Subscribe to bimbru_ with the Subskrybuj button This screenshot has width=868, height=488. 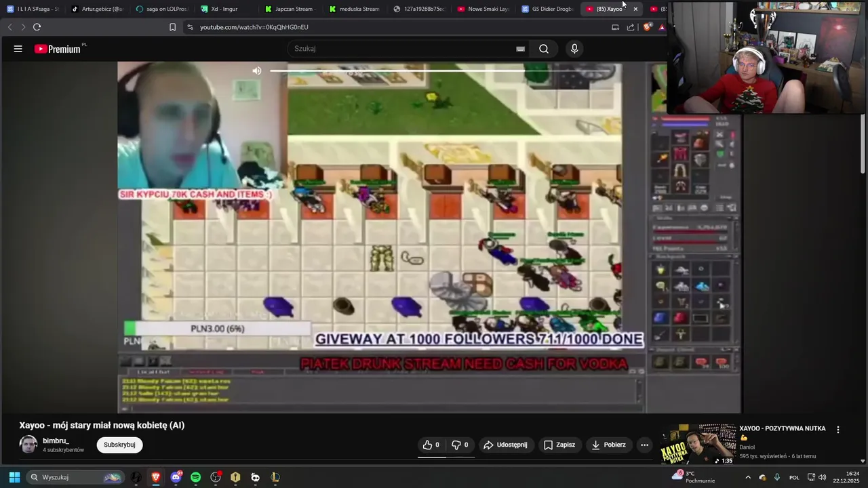pyautogui.click(x=119, y=445)
